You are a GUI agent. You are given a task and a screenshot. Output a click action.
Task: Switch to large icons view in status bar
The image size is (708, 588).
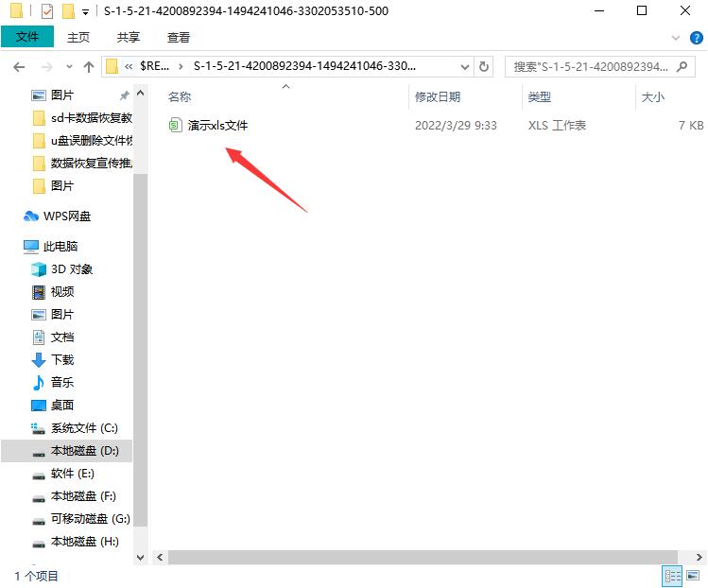(x=693, y=576)
